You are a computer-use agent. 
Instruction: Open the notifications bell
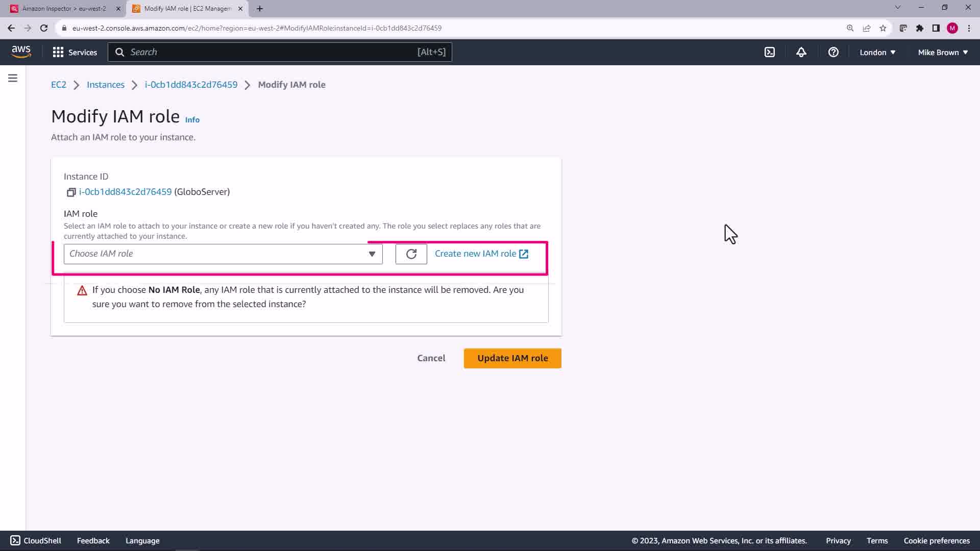click(x=801, y=52)
